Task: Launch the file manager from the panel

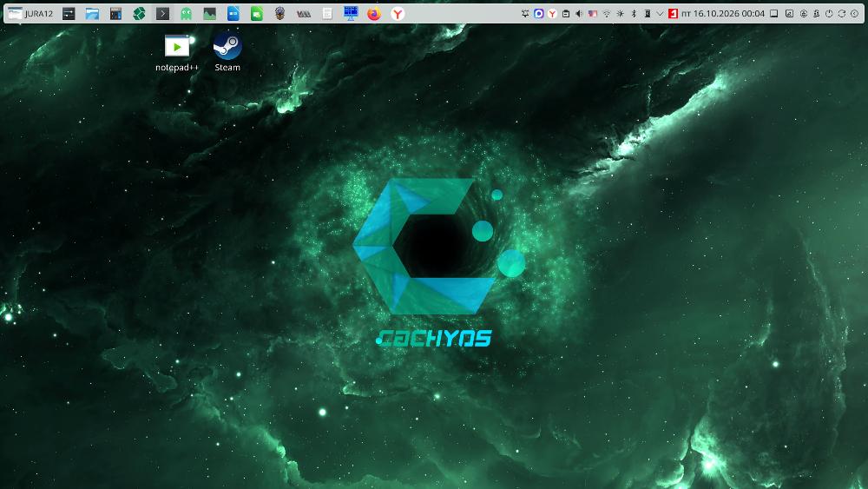Action: pos(92,13)
